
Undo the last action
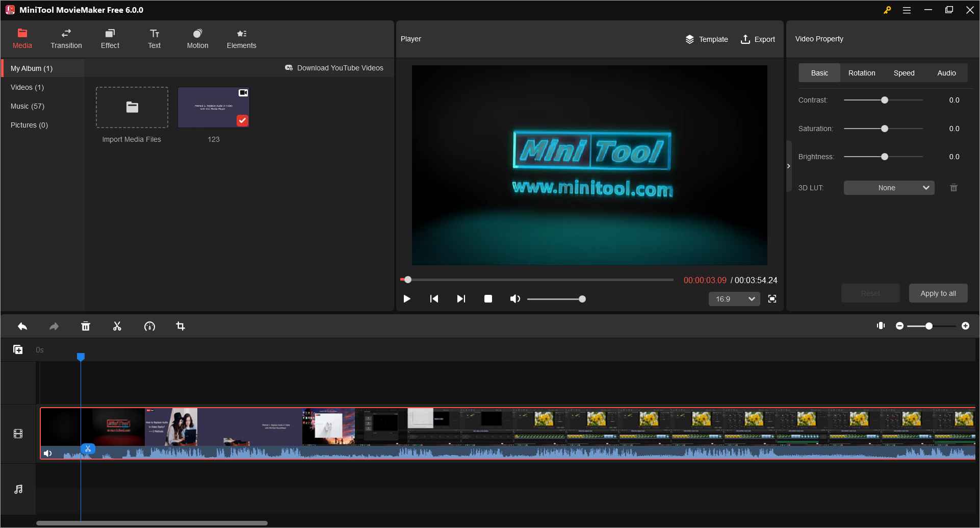click(x=22, y=326)
